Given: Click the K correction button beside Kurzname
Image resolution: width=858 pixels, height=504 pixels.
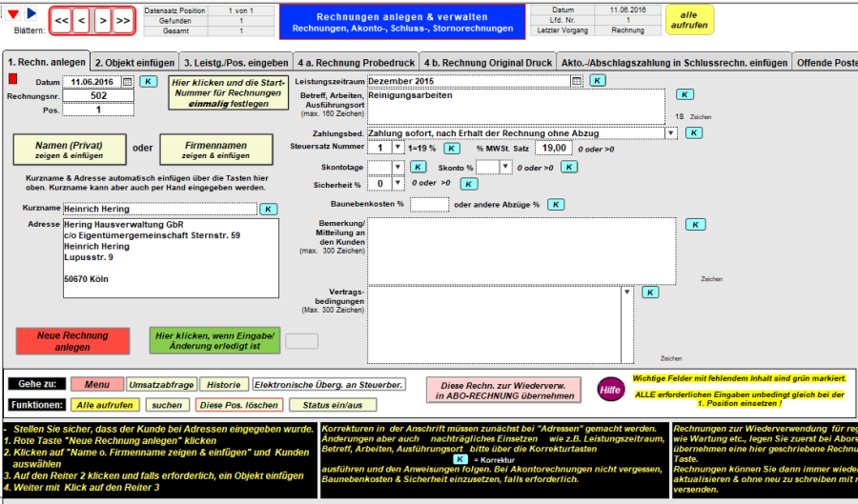Looking at the screenshot, I should (x=269, y=209).
